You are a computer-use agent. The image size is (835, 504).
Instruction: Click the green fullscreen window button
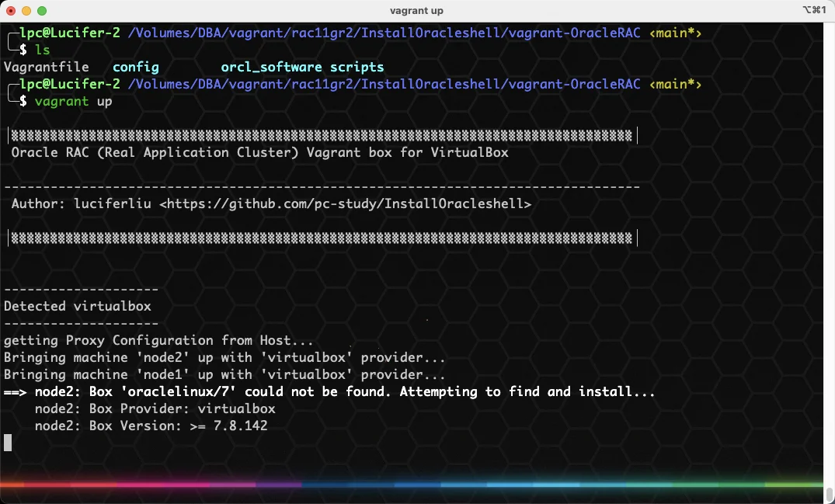point(42,11)
